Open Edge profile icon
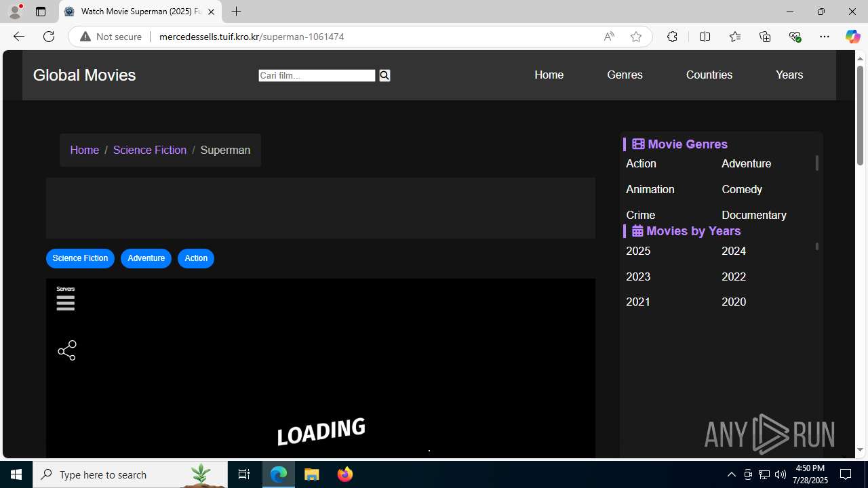 coord(15,12)
